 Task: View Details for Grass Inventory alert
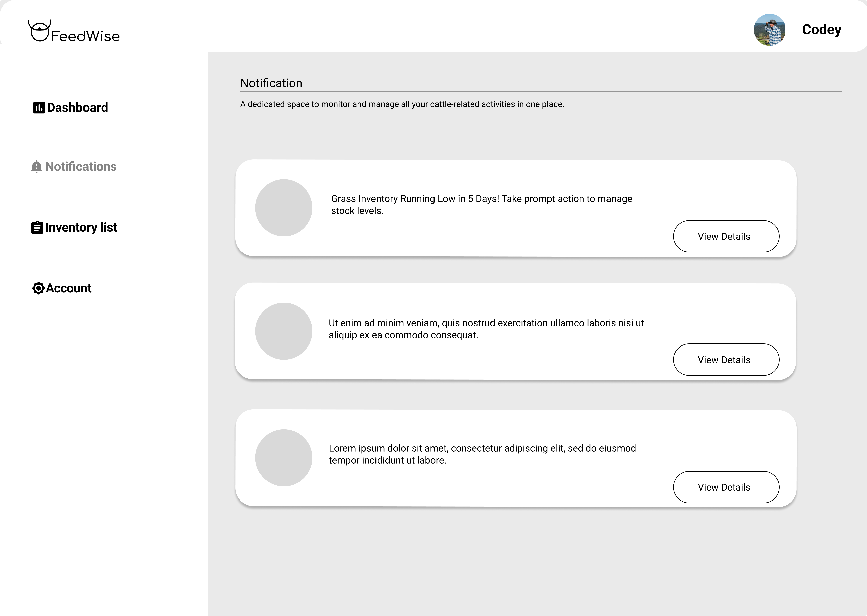726,236
